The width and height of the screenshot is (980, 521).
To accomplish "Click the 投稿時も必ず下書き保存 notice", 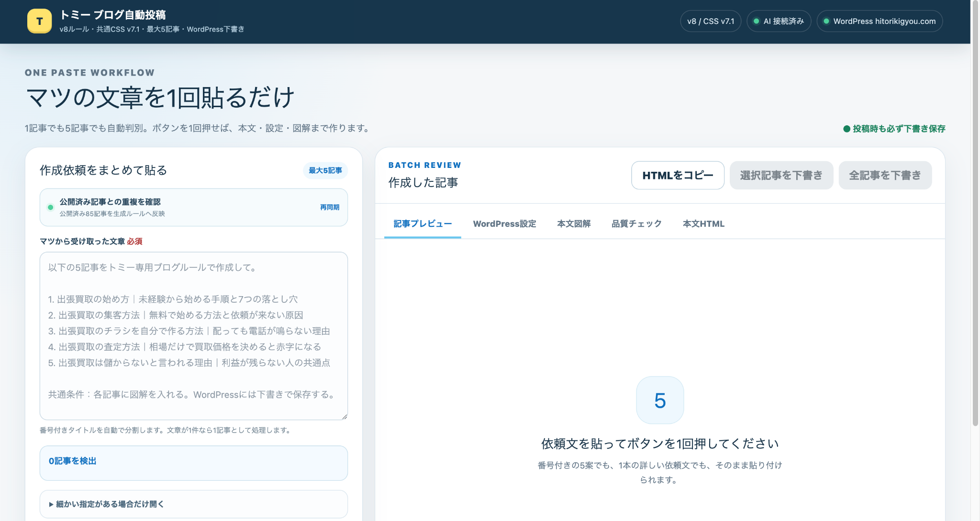I will pyautogui.click(x=894, y=128).
